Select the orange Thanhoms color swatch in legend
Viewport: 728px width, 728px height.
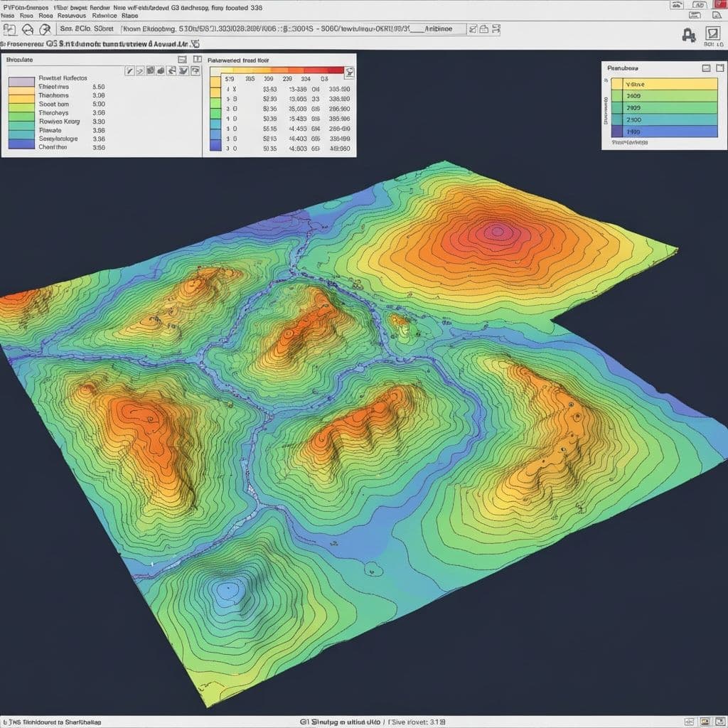(x=21, y=94)
